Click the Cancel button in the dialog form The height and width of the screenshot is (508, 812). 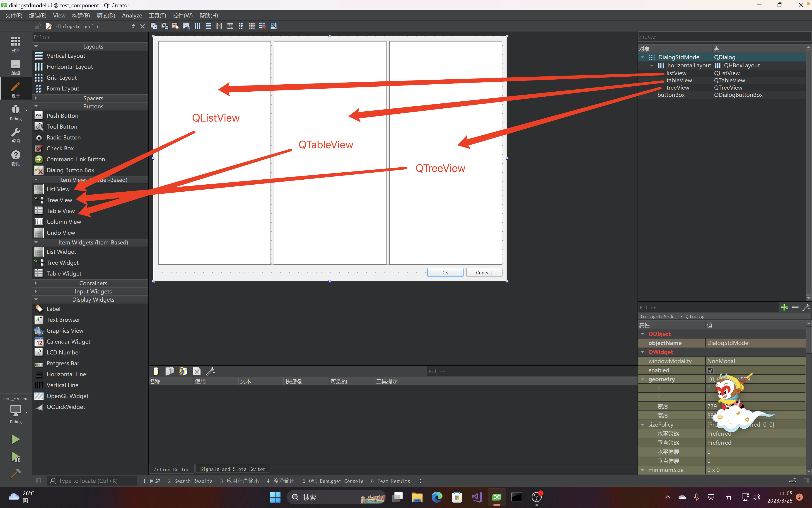pos(484,272)
